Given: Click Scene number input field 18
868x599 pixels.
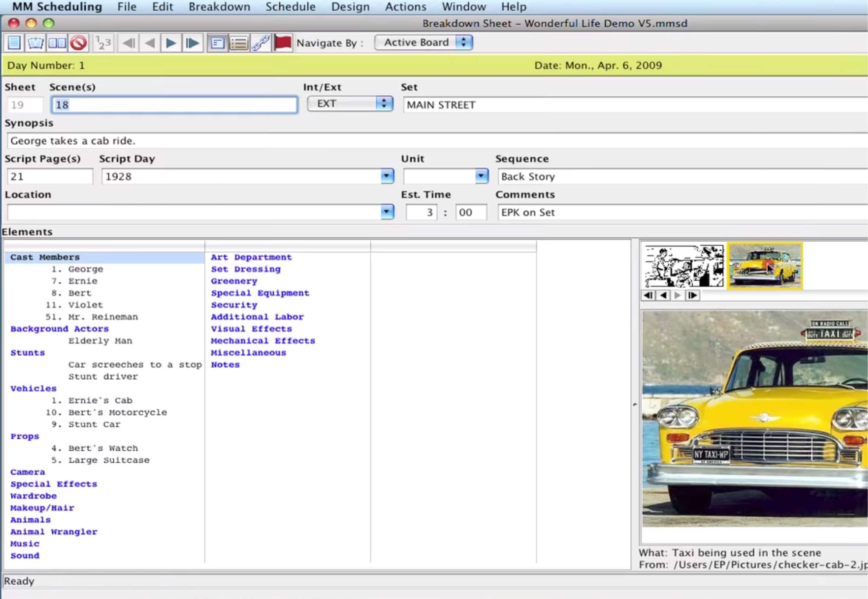Looking at the screenshot, I should pos(173,104).
